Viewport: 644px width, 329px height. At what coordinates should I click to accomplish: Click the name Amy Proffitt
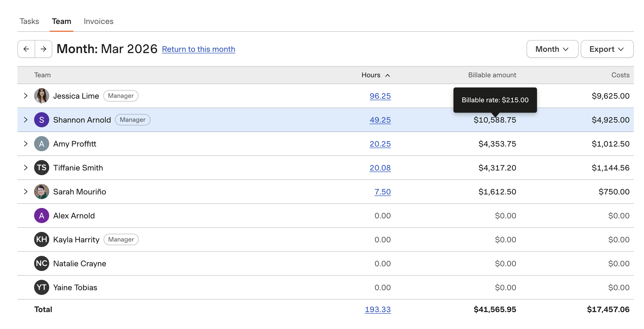(x=75, y=144)
